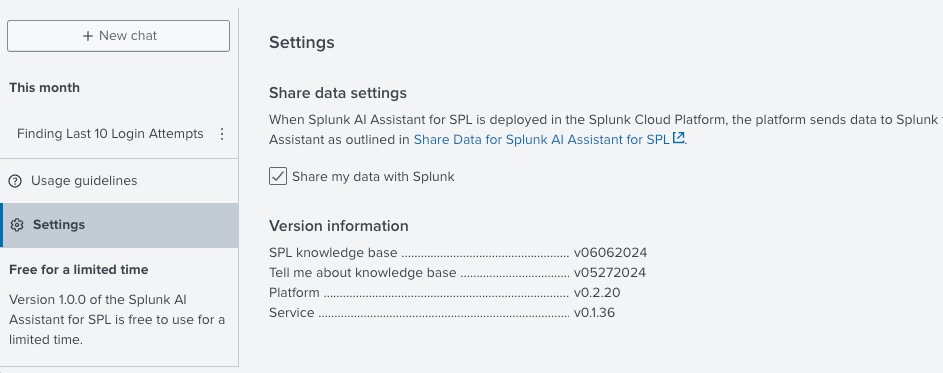The height and width of the screenshot is (373, 943).
Task: Open the Finding Last 10 Login Attempts chat
Action: point(110,134)
